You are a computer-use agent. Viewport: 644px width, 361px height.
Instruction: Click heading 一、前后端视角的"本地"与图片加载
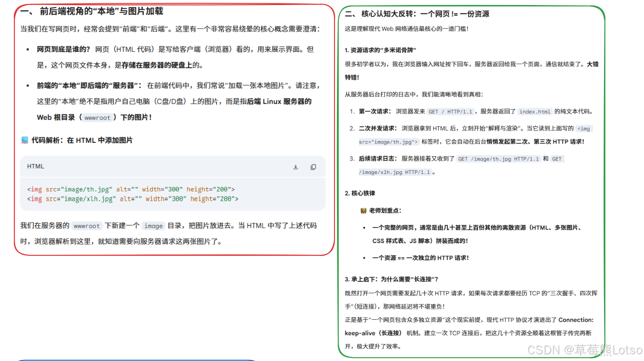91,11
